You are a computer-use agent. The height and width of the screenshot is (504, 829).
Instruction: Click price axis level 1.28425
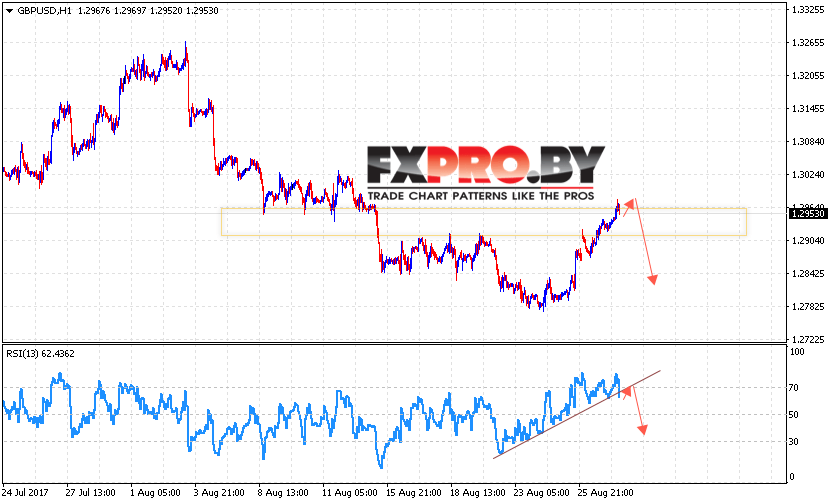tap(808, 273)
